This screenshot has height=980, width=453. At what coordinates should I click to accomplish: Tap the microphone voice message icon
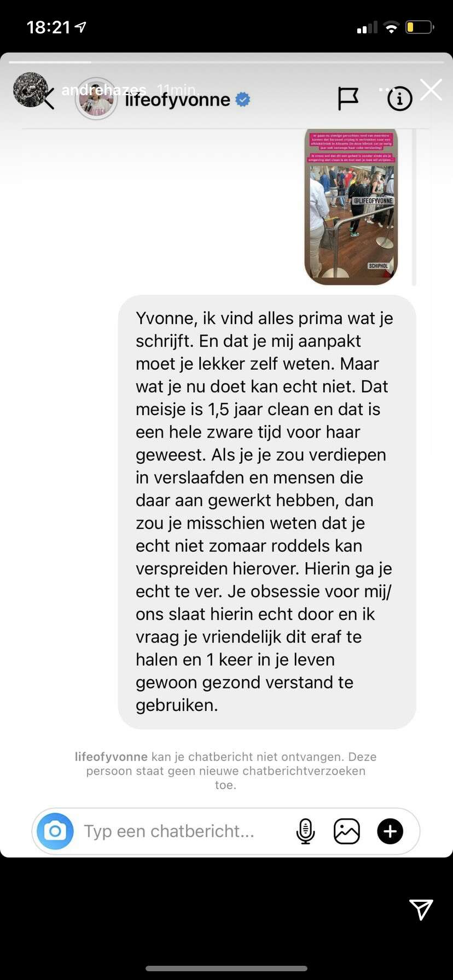pos(305,831)
